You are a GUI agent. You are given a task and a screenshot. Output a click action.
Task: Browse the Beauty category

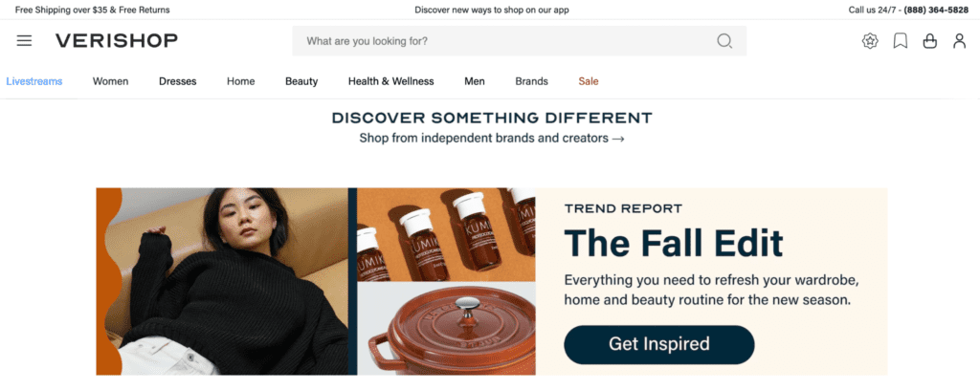tap(301, 81)
